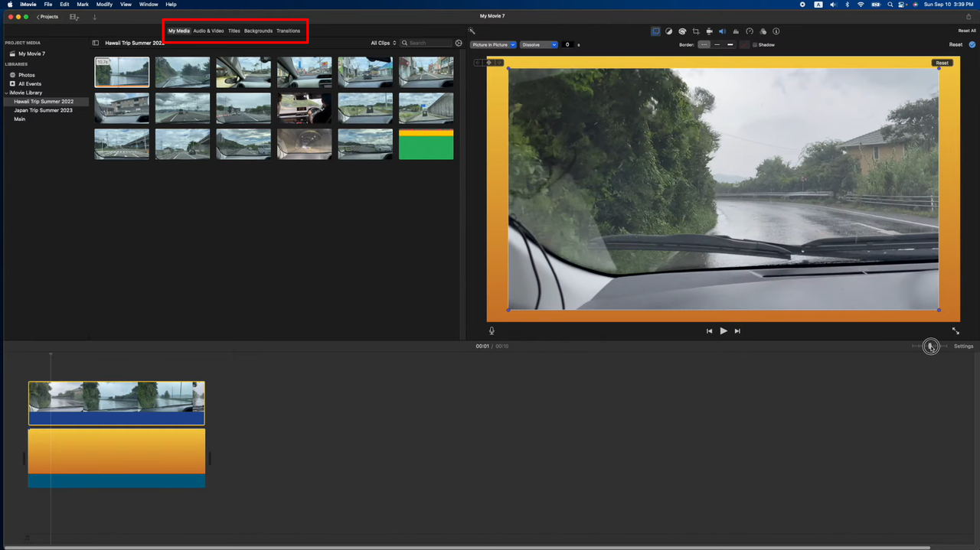Click the Reset button on the viewer
The image size is (980, 550).
click(x=942, y=63)
